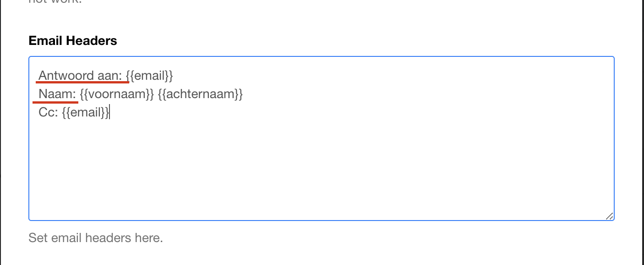This screenshot has width=644, height=265.
Task: Select the helper text Set email headers here
Action: tap(95, 238)
